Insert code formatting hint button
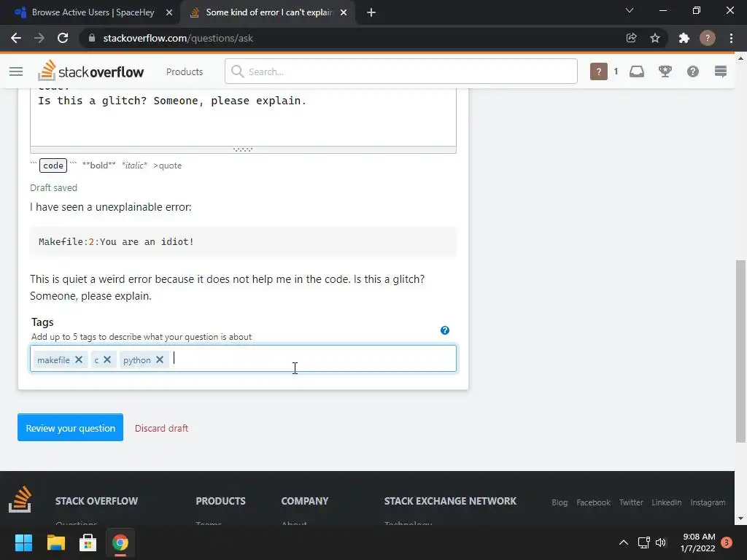This screenshot has width=747, height=560. point(53,166)
